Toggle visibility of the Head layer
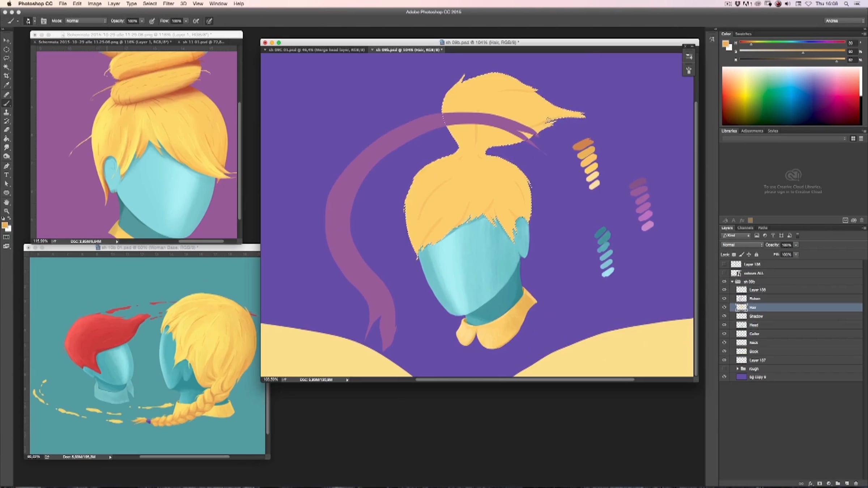 coord(724,325)
